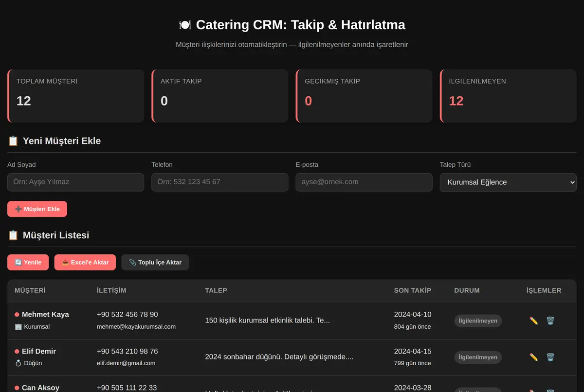Viewport: 584px width, 392px height.
Task: Focus the Ad Soyad input field
Action: pyautogui.click(x=75, y=182)
